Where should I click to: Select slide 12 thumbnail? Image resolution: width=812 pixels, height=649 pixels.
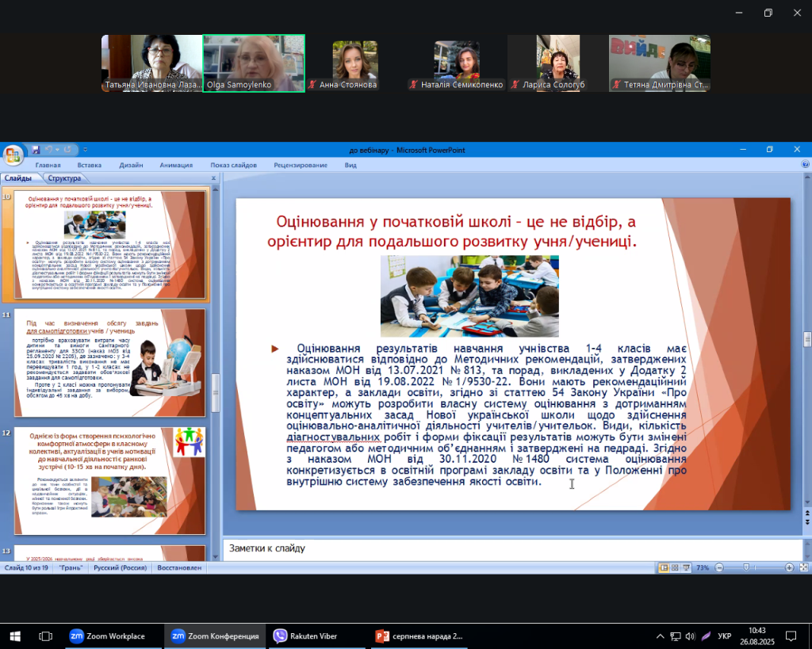109,481
